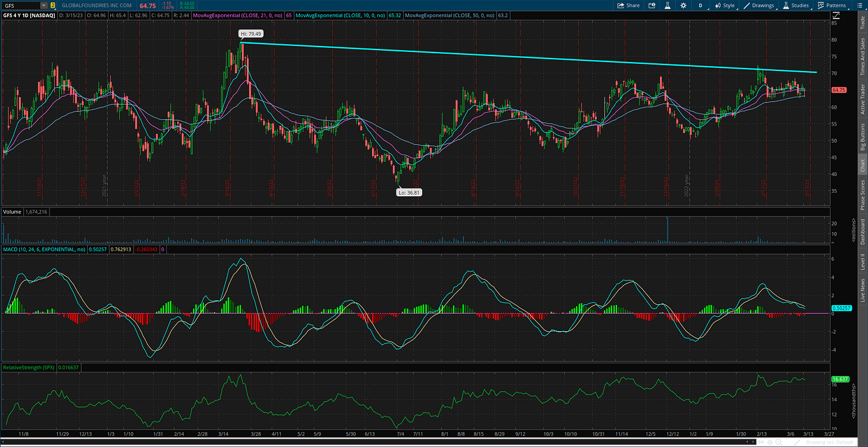Open the Big Buttons sidebar tab

click(x=862, y=137)
